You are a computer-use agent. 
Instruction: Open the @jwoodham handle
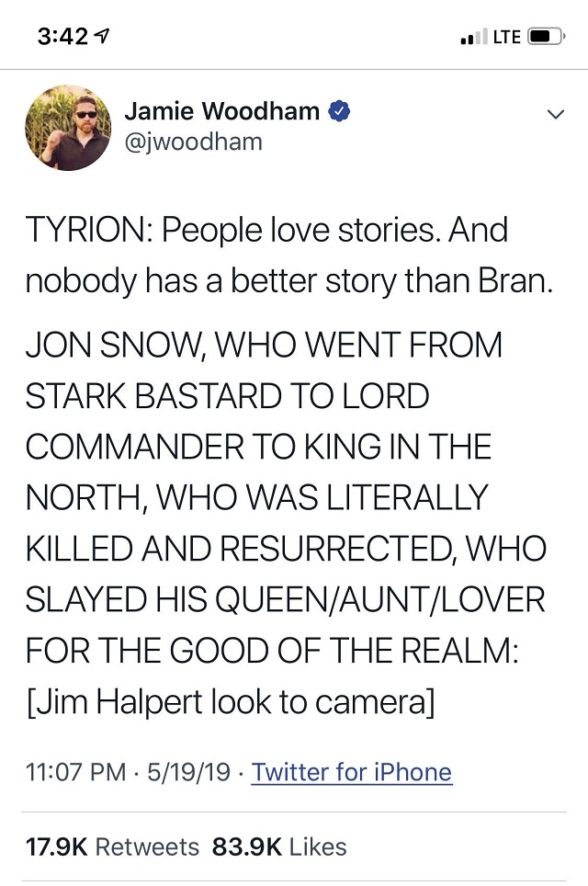(193, 142)
